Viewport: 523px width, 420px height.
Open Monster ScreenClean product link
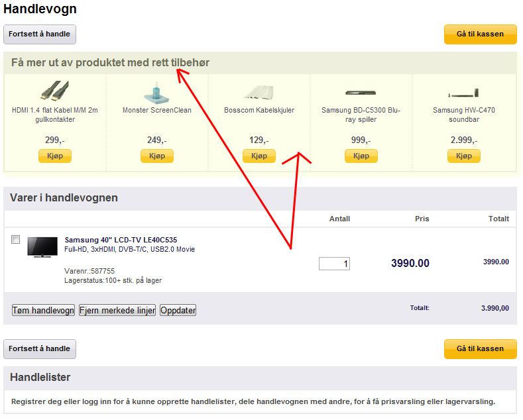(157, 111)
